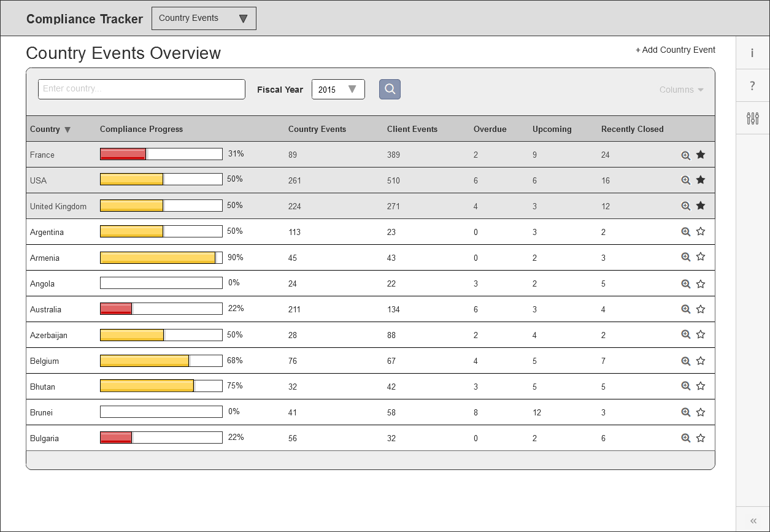Click the Client Events column header
The width and height of the screenshot is (770, 532).
412,129
